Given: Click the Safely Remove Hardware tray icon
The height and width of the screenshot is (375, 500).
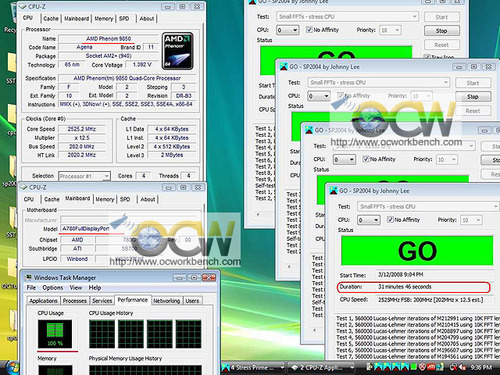Looking at the screenshot, I should tap(369, 367).
